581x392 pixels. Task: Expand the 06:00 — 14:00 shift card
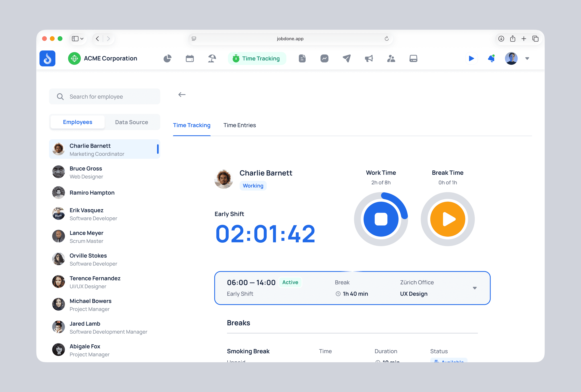pos(474,288)
